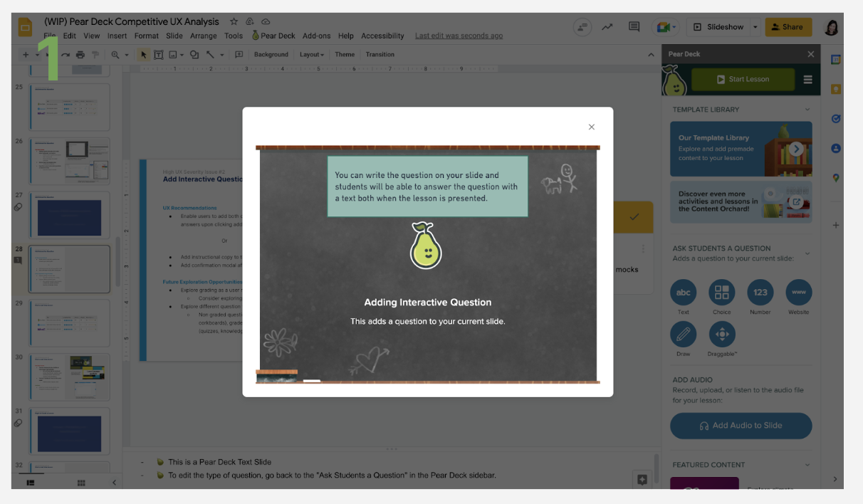Select the line tool
The height and width of the screenshot is (504, 863).
tap(210, 55)
